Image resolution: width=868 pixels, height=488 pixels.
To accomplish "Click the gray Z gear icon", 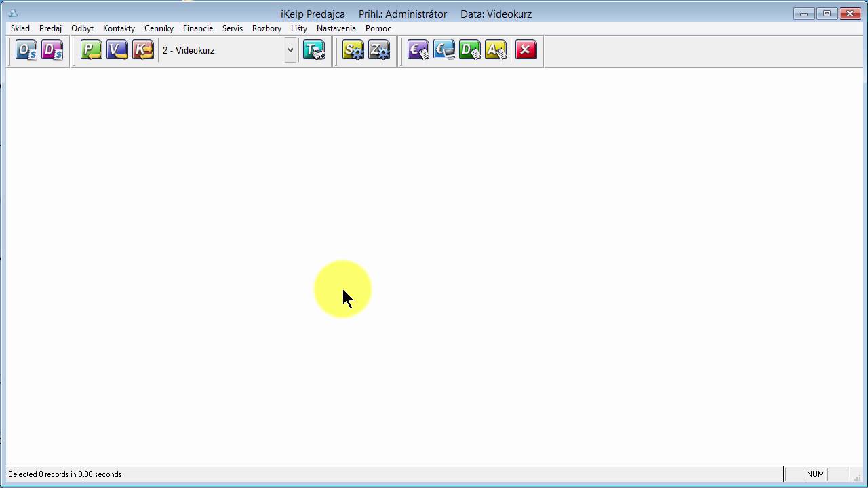I will tap(379, 50).
